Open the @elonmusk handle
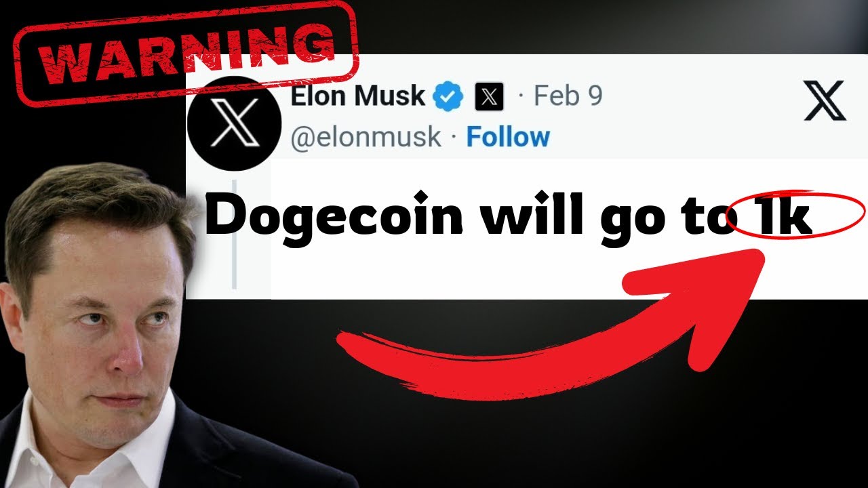868x488 pixels. (366, 138)
